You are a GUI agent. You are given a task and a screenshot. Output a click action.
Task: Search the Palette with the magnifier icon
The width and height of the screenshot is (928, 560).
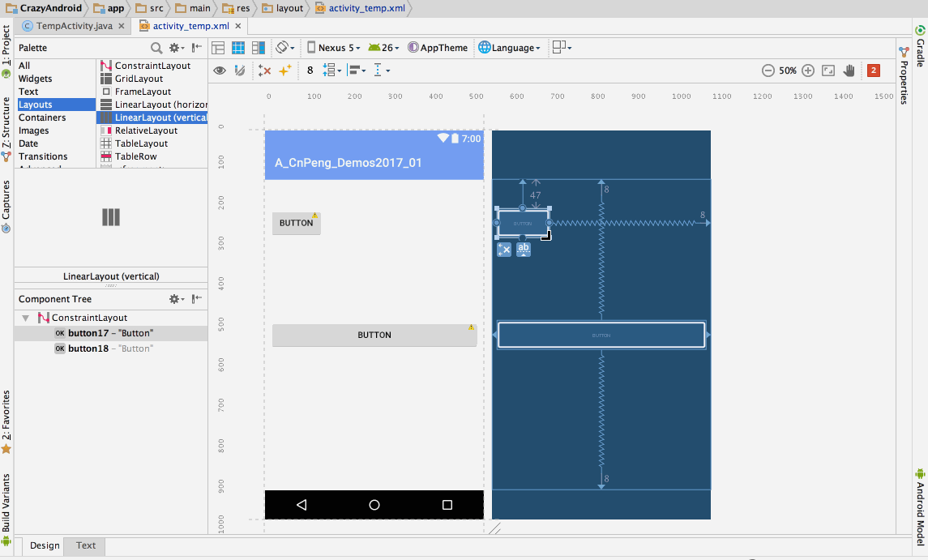point(156,48)
